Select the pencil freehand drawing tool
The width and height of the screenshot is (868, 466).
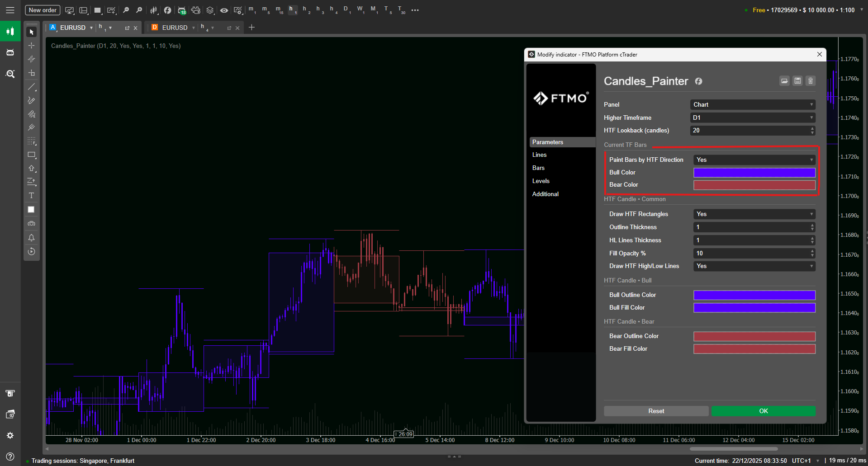31,100
